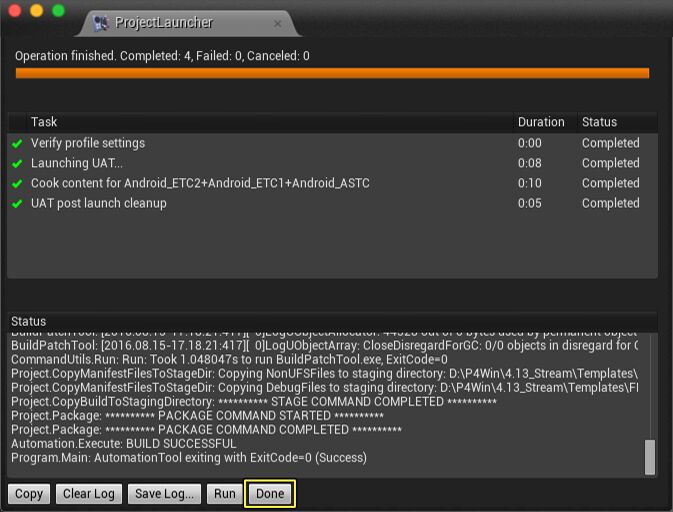Click the Run button
The width and height of the screenshot is (673, 512).
(224, 494)
